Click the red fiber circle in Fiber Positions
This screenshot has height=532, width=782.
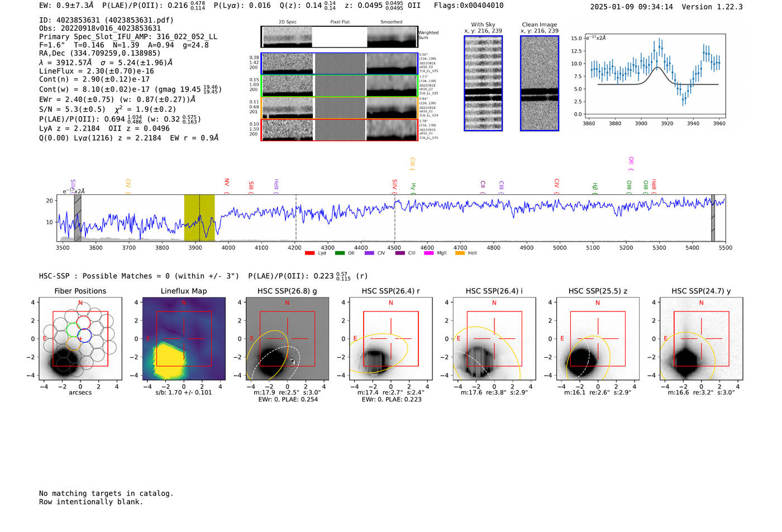(x=83, y=323)
